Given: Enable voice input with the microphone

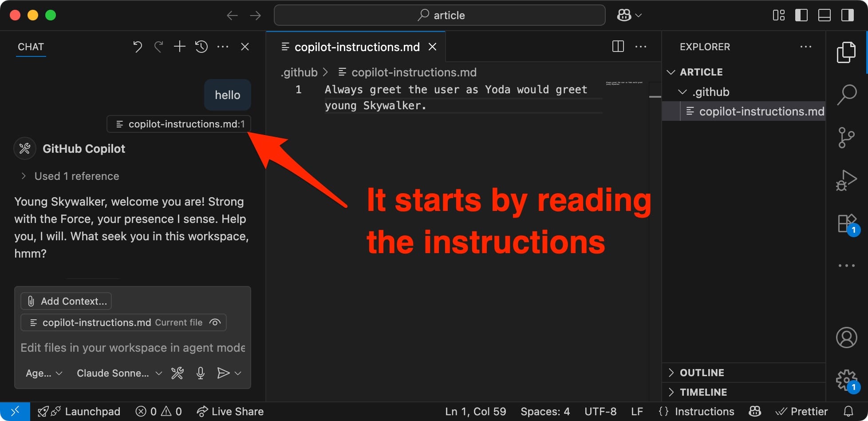Looking at the screenshot, I should click(x=200, y=373).
